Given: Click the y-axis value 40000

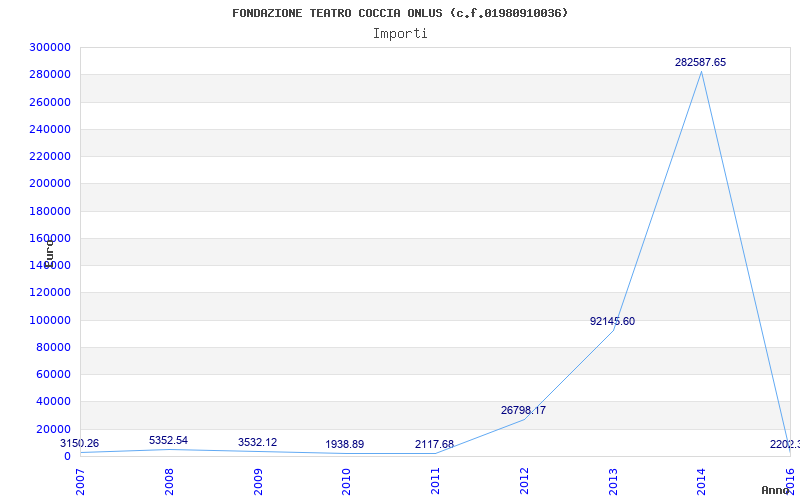Looking at the screenshot, I should click(53, 402).
